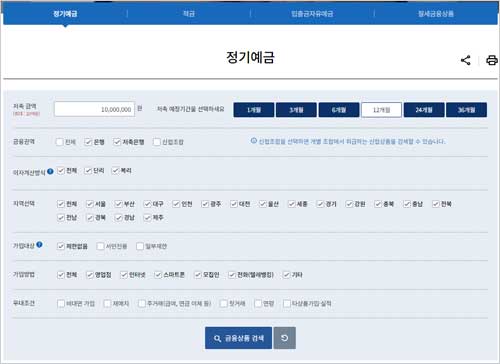The image size is (500, 364).
Task: Uncheck the 충북 region checkbox
Action: [x=378, y=204]
